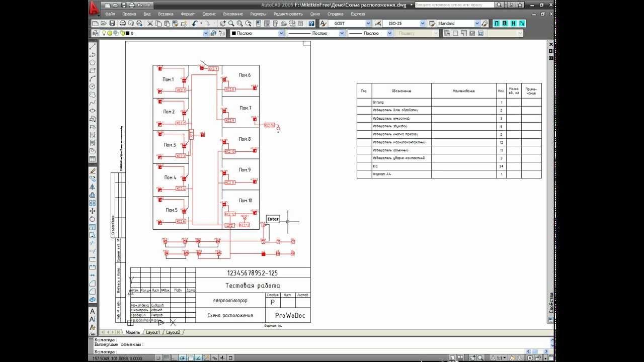
Task: Click the cyan H toolbar button
Action: pos(513,23)
